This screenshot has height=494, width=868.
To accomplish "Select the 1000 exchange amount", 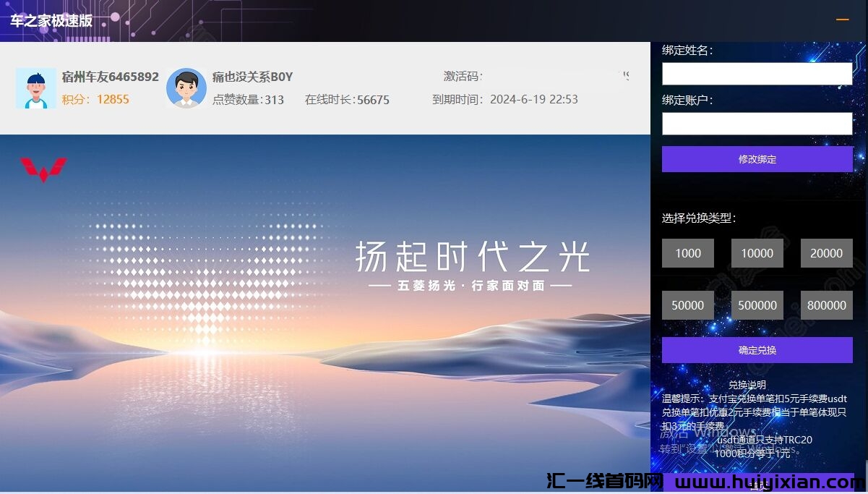I will coord(687,253).
